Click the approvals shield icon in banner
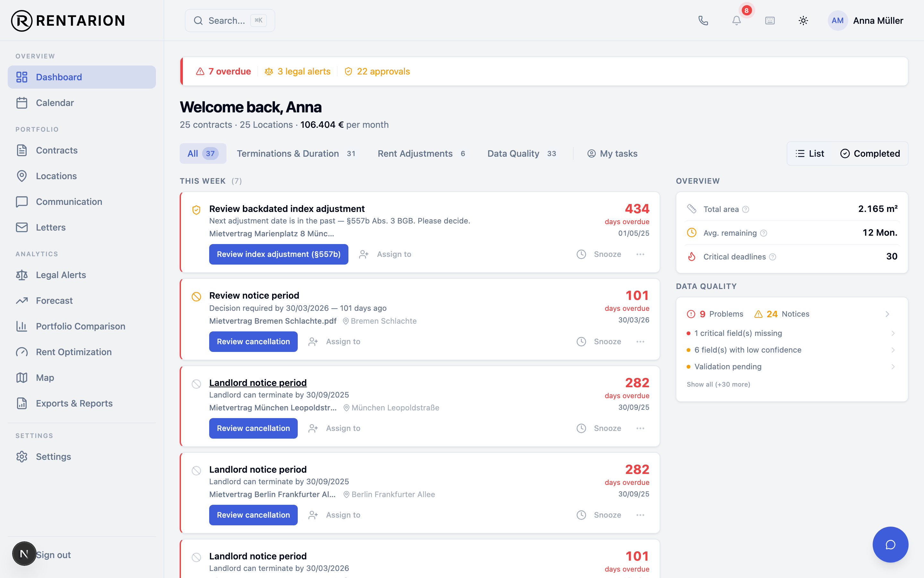Viewport: 924px width, 578px height. click(348, 72)
